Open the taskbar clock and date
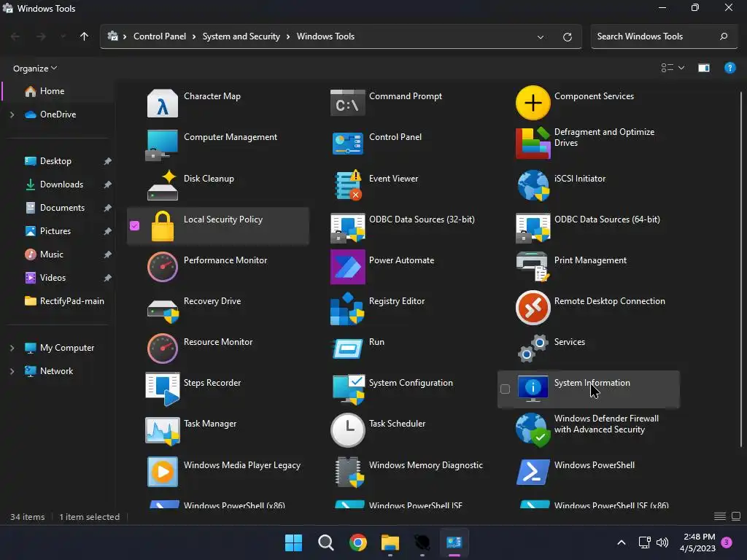747x560 pixels. click(x=698, y=542)
